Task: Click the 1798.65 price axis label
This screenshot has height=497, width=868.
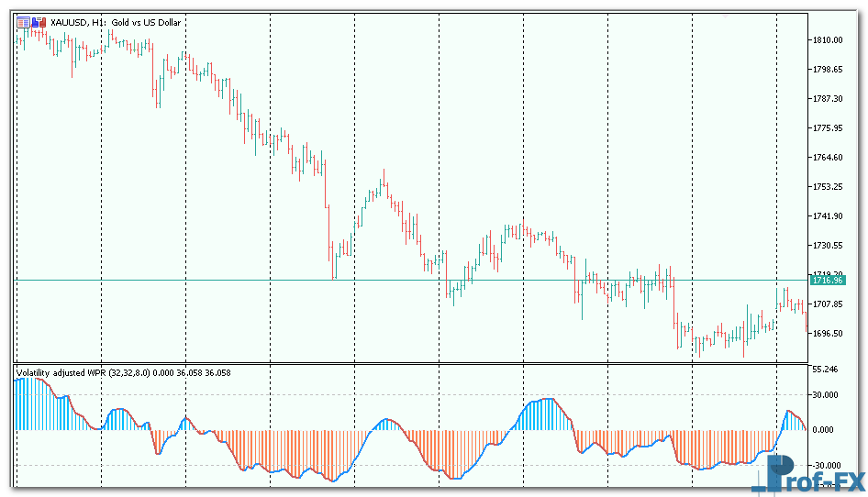Action: coord(828,70)
